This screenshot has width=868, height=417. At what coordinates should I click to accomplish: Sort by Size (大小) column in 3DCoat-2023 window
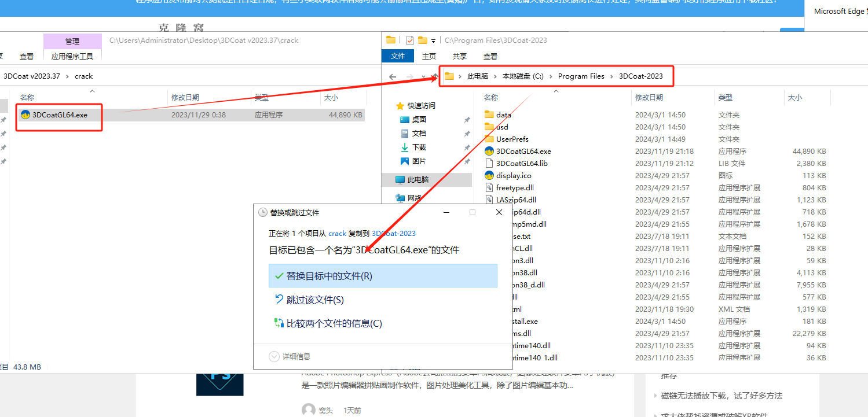click(795, 98)
